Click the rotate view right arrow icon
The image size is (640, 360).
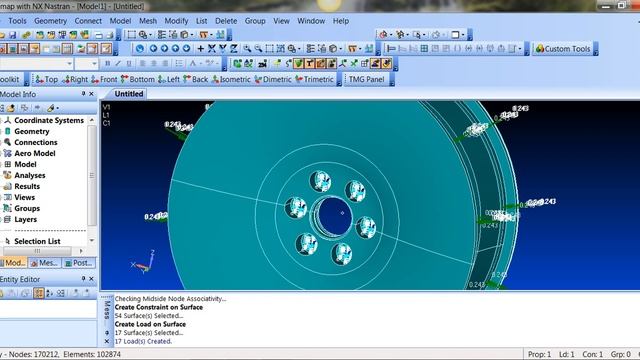(164, 49)
